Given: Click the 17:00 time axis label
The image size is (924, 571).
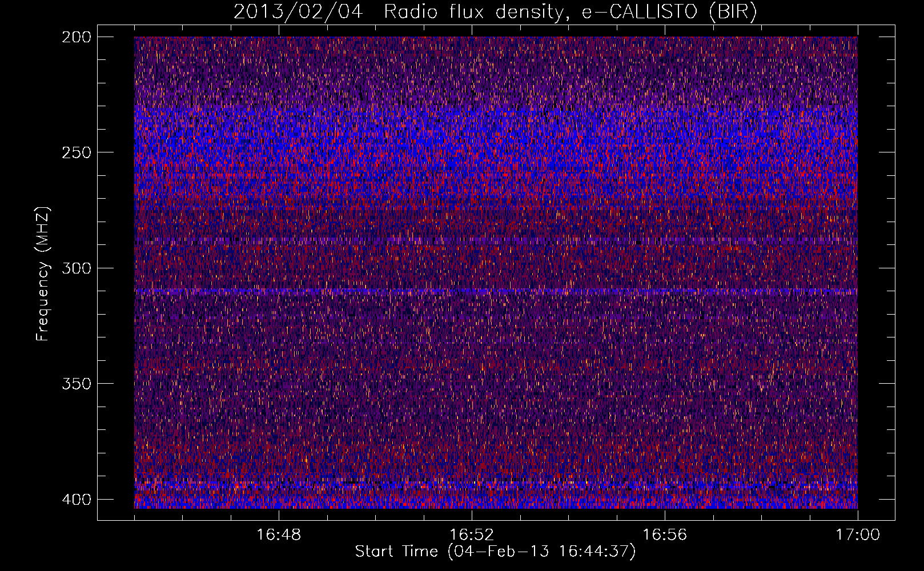Looking at the screenshot, I should (858, 535).
